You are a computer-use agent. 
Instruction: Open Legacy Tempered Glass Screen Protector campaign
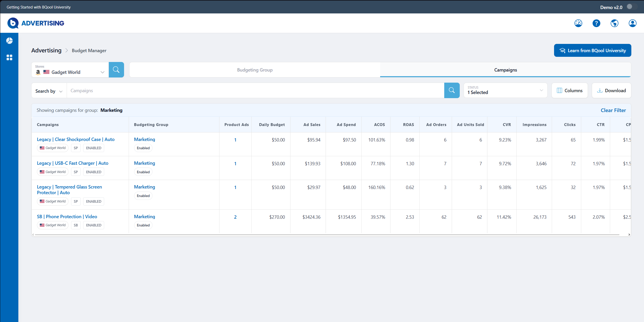[x=70, y=190]
